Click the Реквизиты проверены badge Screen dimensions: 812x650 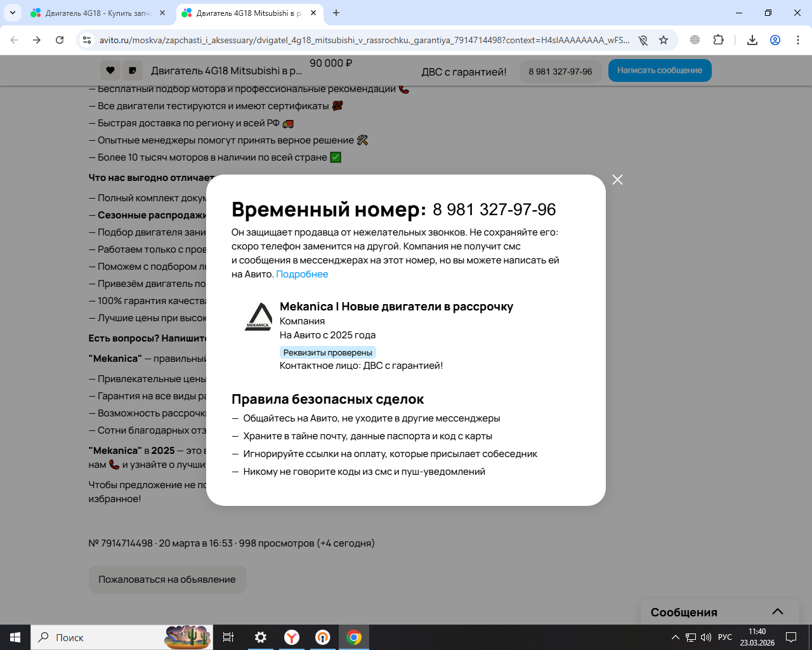click(328, 352)
